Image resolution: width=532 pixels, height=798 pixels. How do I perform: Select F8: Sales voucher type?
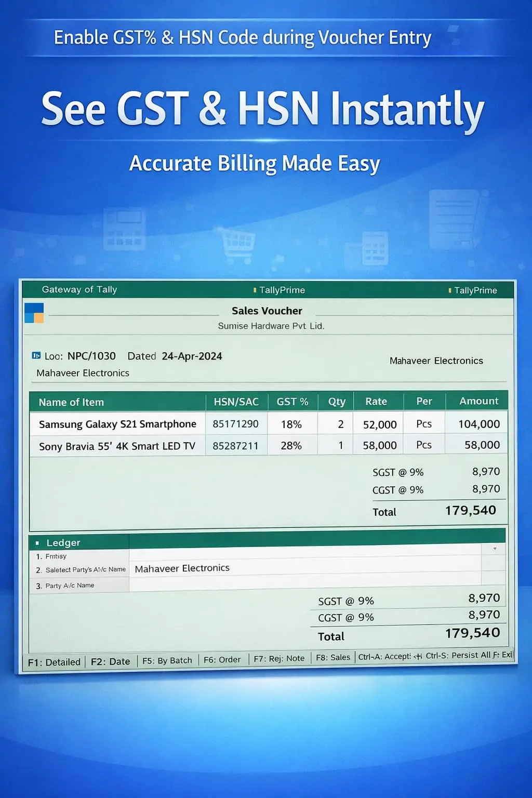click(332, 657)
